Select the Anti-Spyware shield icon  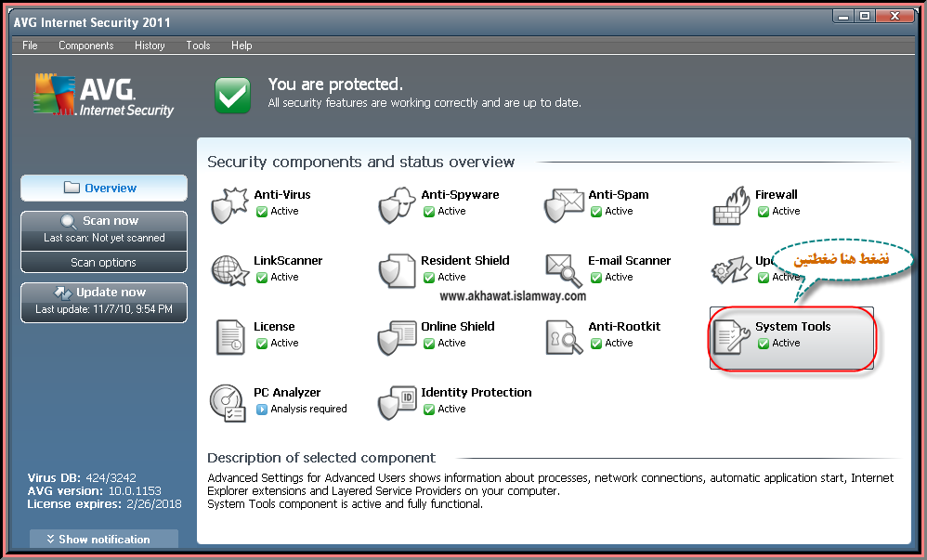coord(397,205)
